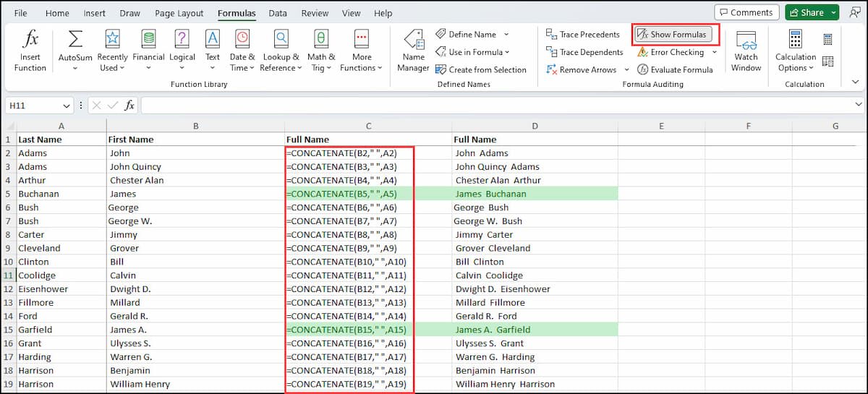Open the Watch Window
The height and width of the screenshot is (394, 868).
tap(746, 51)
